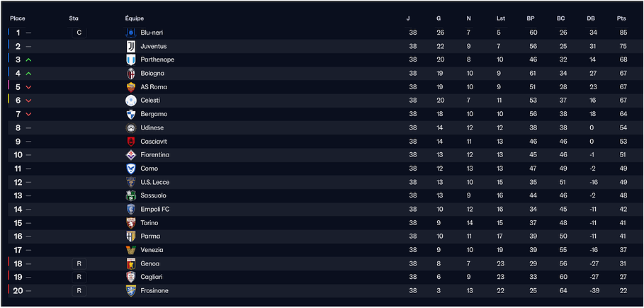Click the Juventus club crest
This screenshot has width=644, height=308.
click(130, 47)
